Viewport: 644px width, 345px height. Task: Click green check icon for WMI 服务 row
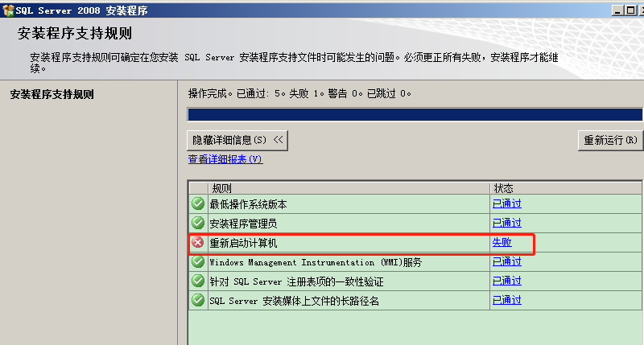coord(198,261)
